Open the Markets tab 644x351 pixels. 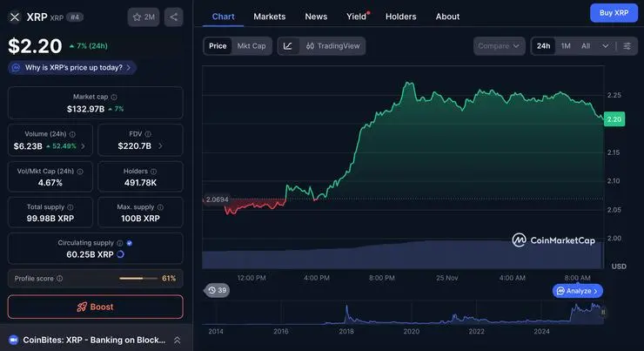[x=270, y=17]
